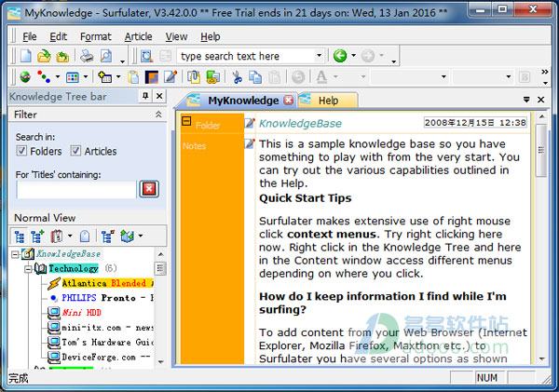This screenshot has height=392, width=559.
Task: Collapse the Technology tree node
Action: [x=29, y=269]
